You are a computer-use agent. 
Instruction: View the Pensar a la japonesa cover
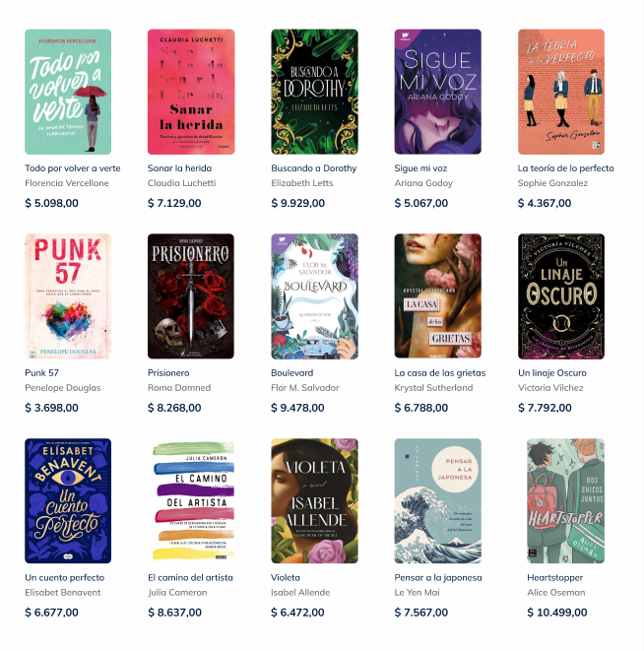(x=437, y=500)
